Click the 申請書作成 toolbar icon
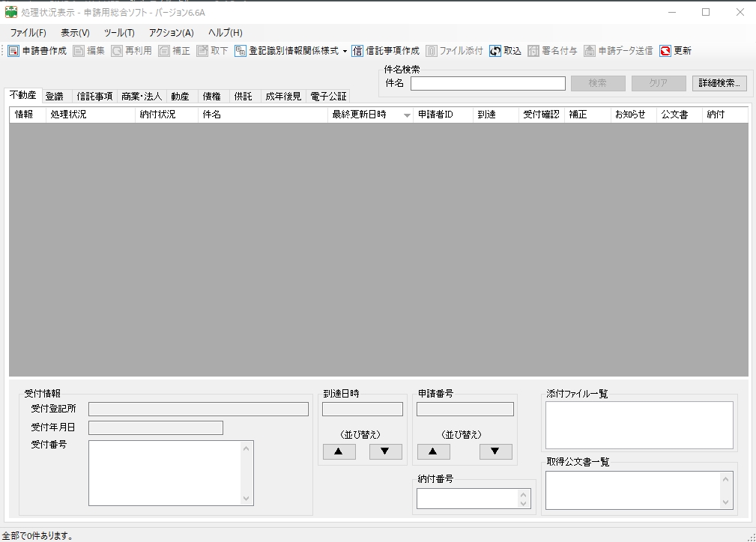756x542 pixels. tap(13, 51)
